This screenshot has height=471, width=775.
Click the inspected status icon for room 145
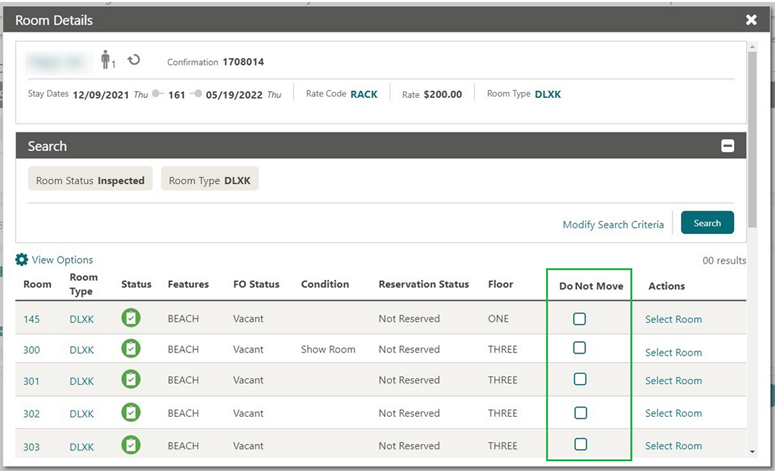point(131,318)
